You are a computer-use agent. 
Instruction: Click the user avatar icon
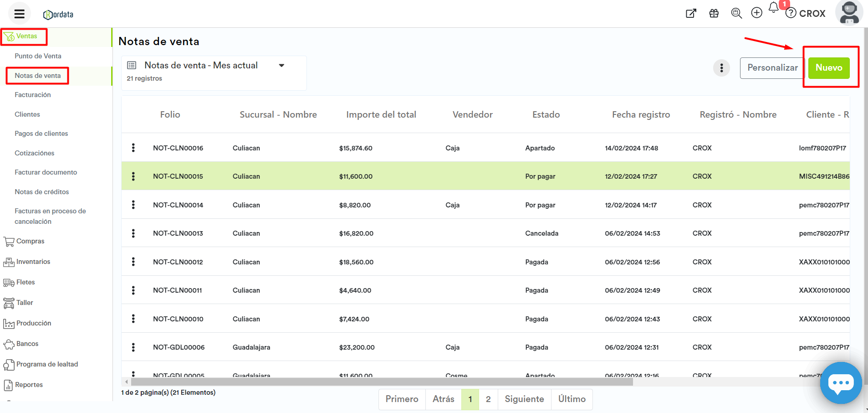pos(849,13)
